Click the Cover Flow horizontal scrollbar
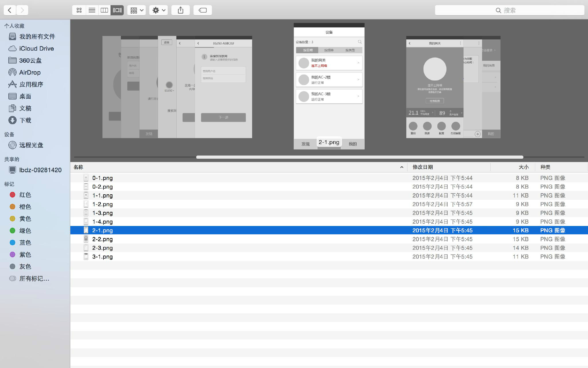This screenshot has height=368, width=588. [359, 157]
